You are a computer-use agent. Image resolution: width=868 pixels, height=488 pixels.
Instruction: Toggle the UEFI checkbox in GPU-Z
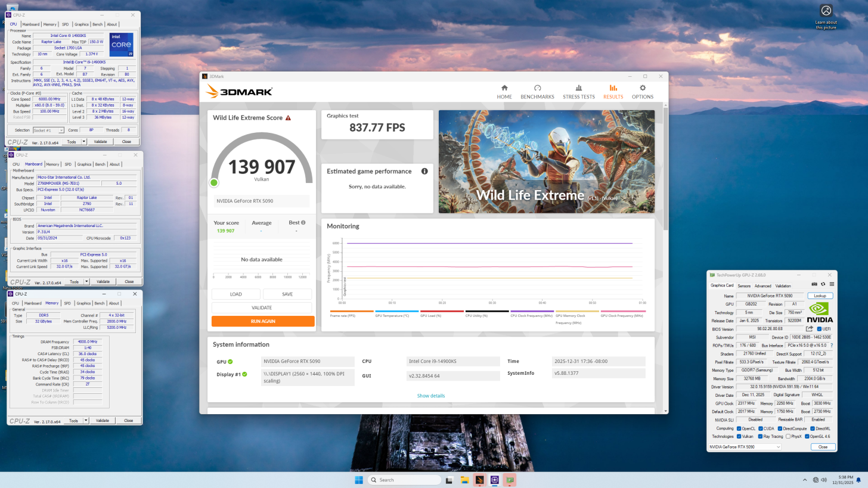coord(819,329)
